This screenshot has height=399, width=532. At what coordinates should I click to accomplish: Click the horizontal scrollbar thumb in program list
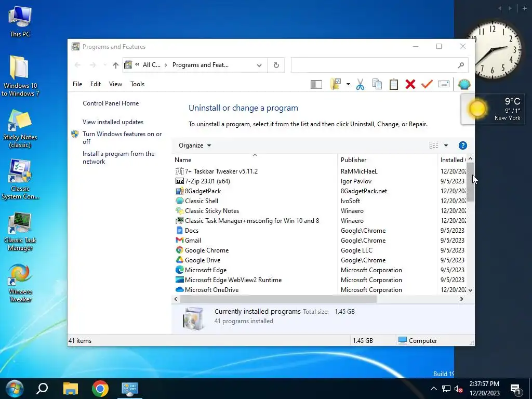278,299
